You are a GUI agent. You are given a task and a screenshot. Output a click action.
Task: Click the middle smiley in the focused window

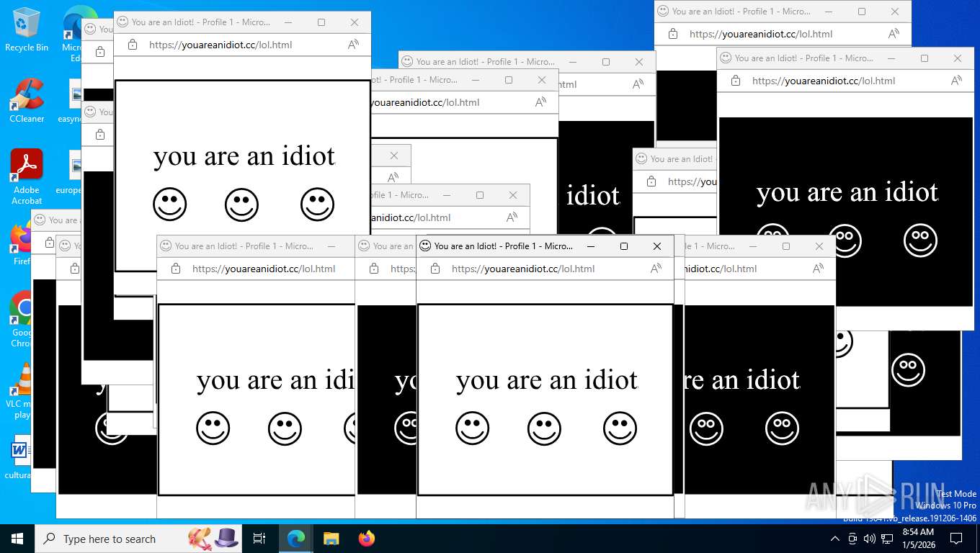pyautogui.click(x=545, y=428)
